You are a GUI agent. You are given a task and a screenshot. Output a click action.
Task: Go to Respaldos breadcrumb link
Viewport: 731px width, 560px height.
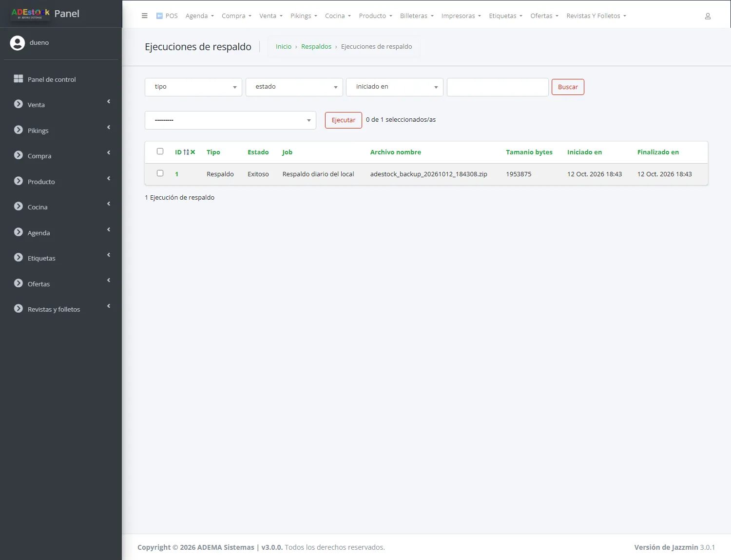[316, 47]
